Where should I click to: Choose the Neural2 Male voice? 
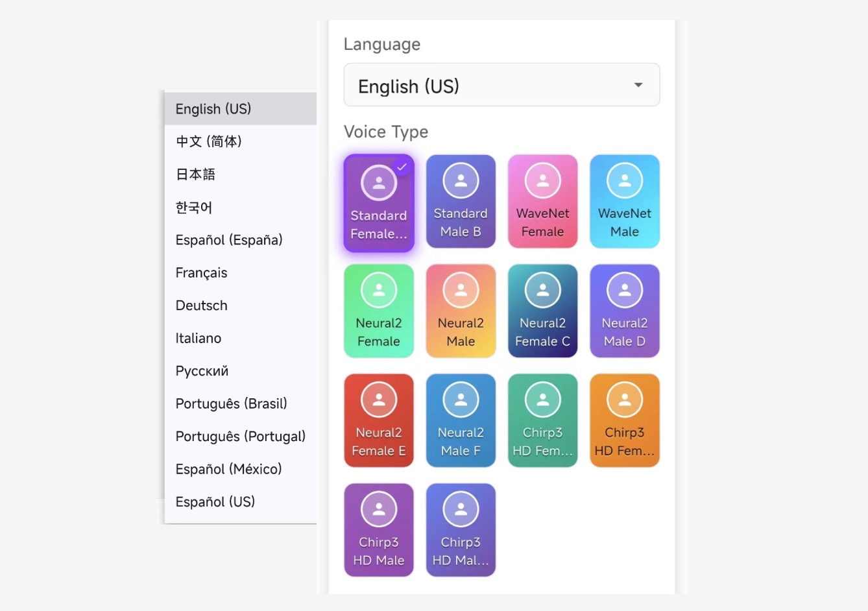(461, 311)
